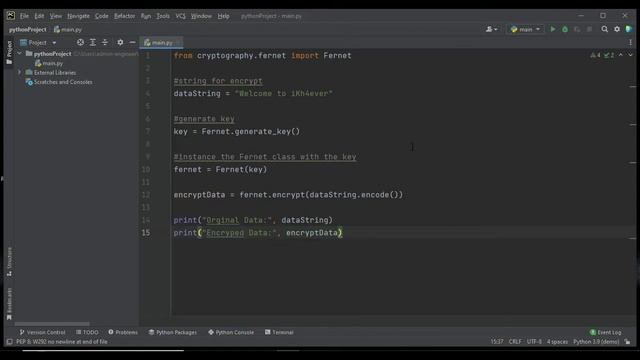Open the Python Packages tool window

(x=173, y=332)
